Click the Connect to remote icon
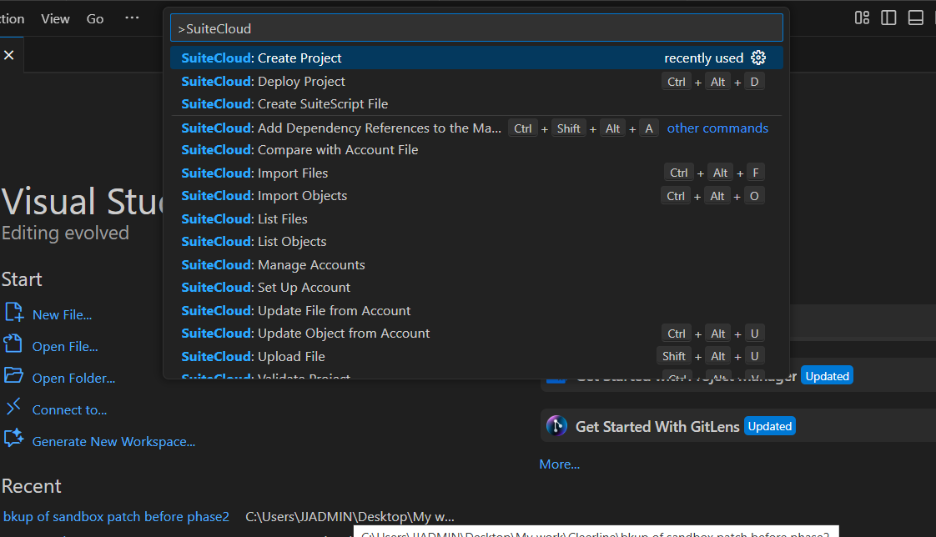The height and width of the screenshot is (537, 936). (14, 409)
